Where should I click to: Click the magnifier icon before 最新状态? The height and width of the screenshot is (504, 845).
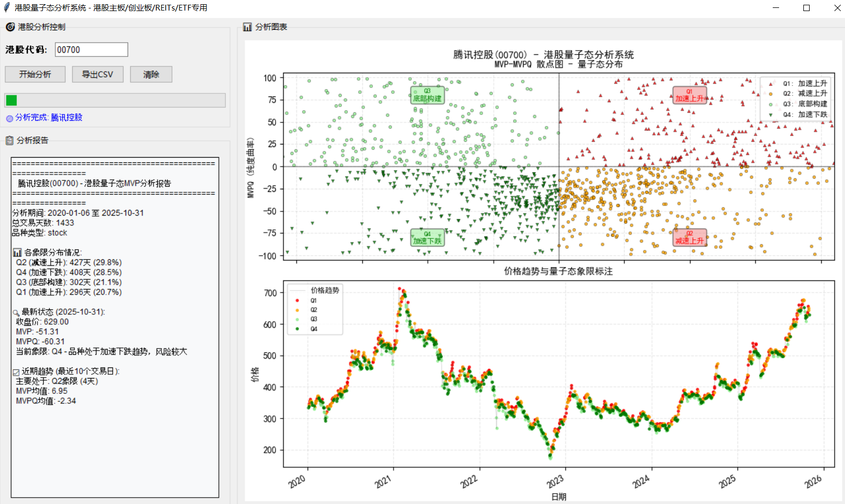(16, 313)
